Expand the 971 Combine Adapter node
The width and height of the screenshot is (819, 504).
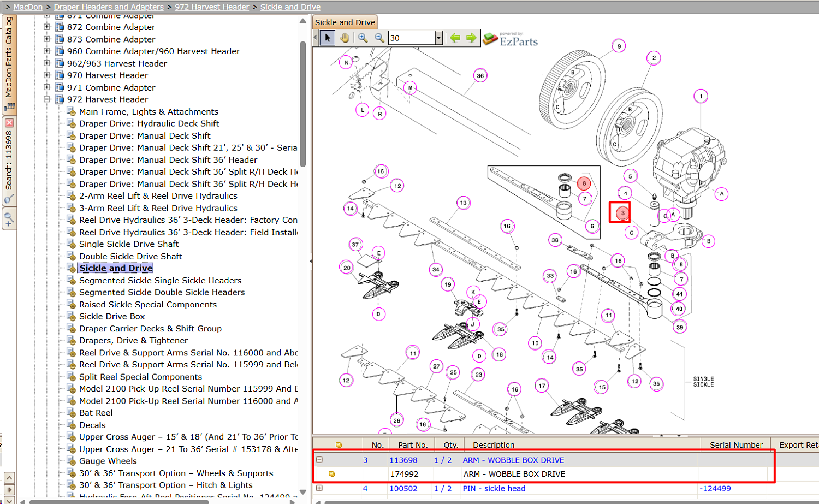[x=47, y=87]
